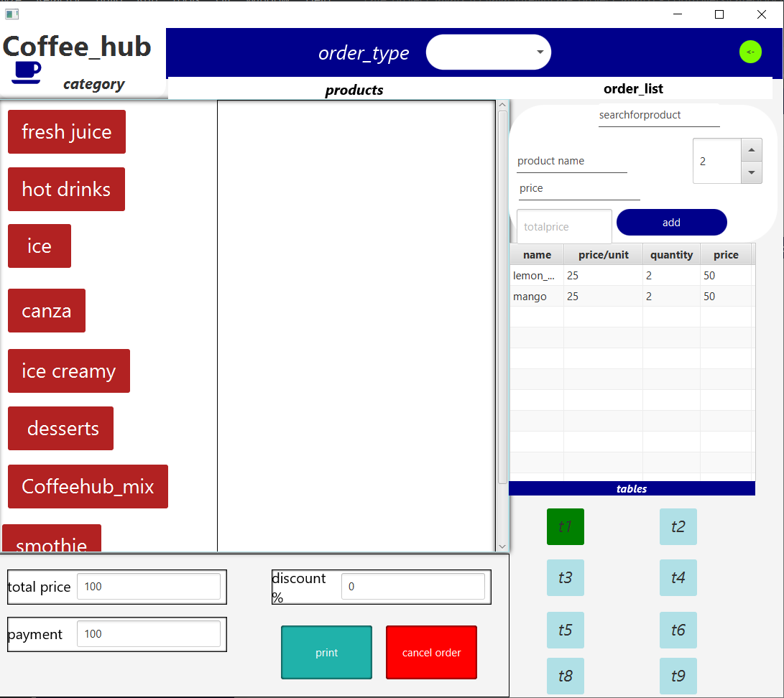Increase quantity with spinner up arrow
Viewport: 784px width, 698px height.
(x=751, y=150)
